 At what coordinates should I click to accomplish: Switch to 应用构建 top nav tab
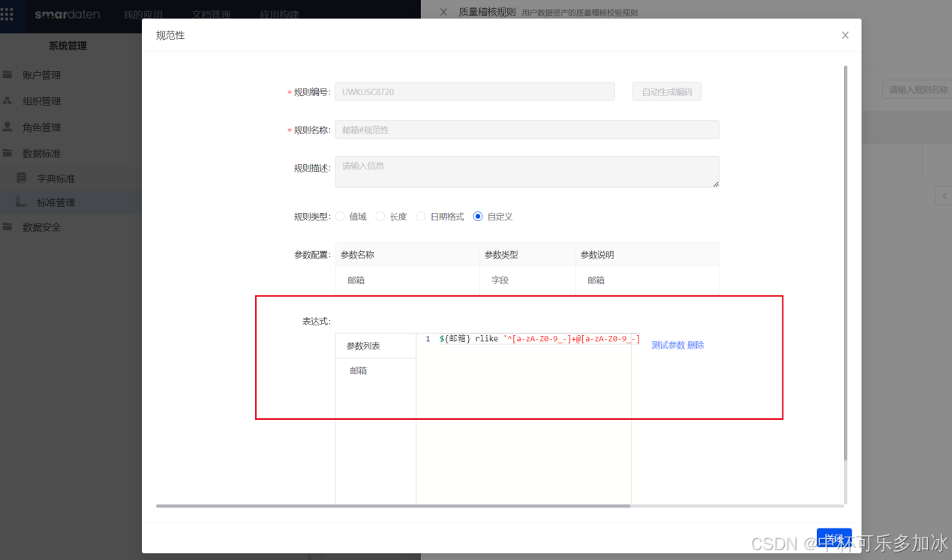pyautogui.click(x=279, y=14)
